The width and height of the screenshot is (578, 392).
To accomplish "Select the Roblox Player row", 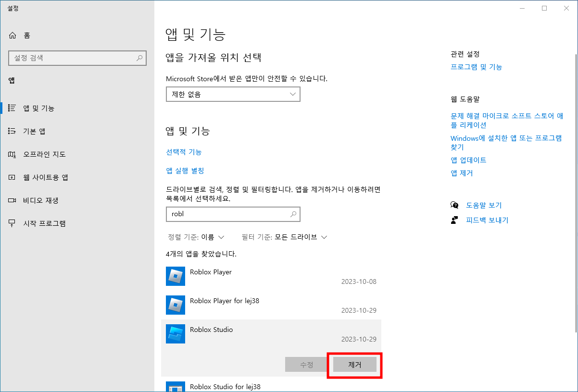I will pos(271,276).
